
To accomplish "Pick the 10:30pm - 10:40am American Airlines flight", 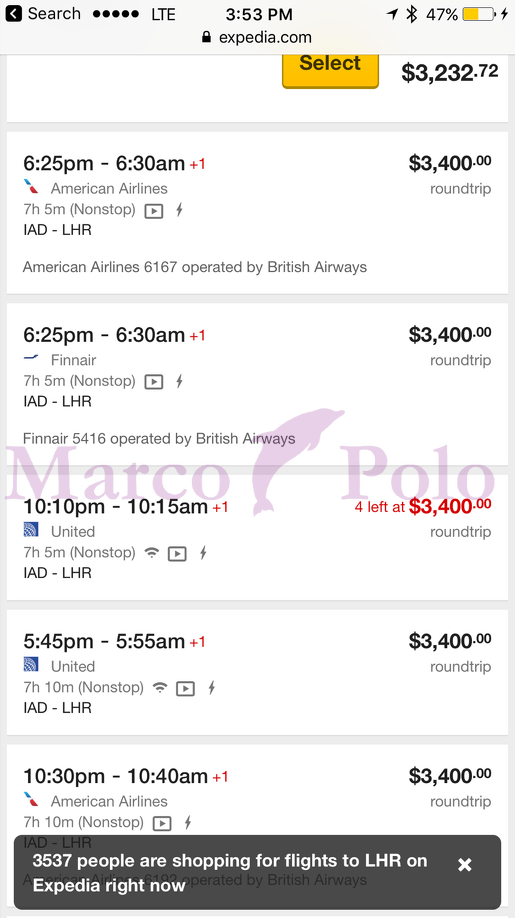I will point(258,789).
